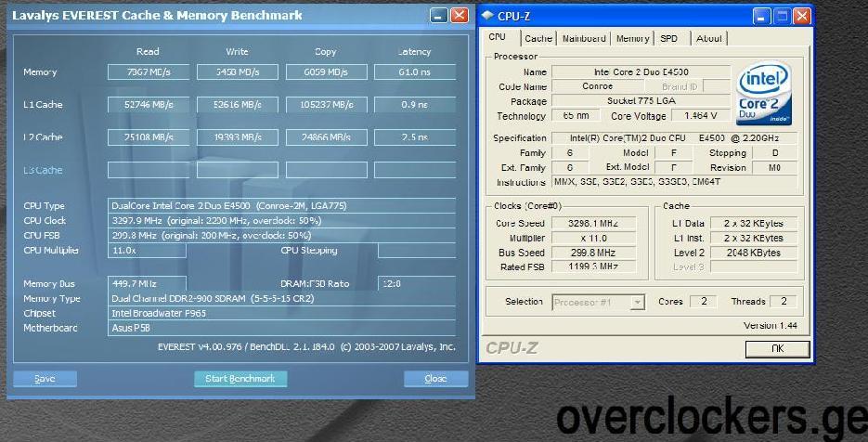The width and height of the screenshot is (868, 442).
Task: Click the Memory Bus 449.7 MHz field
Action: (x=148, y=283)
